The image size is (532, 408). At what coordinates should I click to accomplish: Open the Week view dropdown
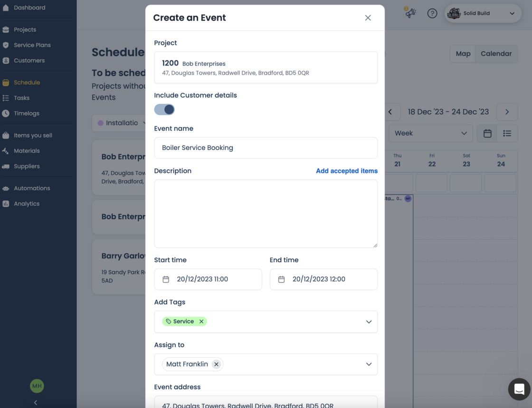click(x=430, y=133)
